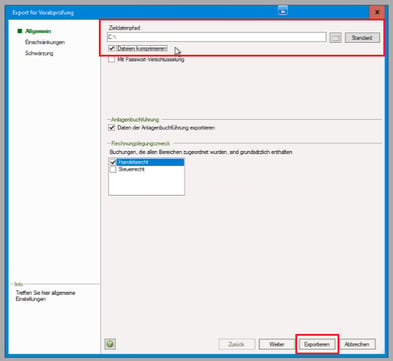Toggle Daten der Anlagenbuchführung exportieren
Viewport: 393px width, 361px height.
pyautogui.click(x=112, y=128)
